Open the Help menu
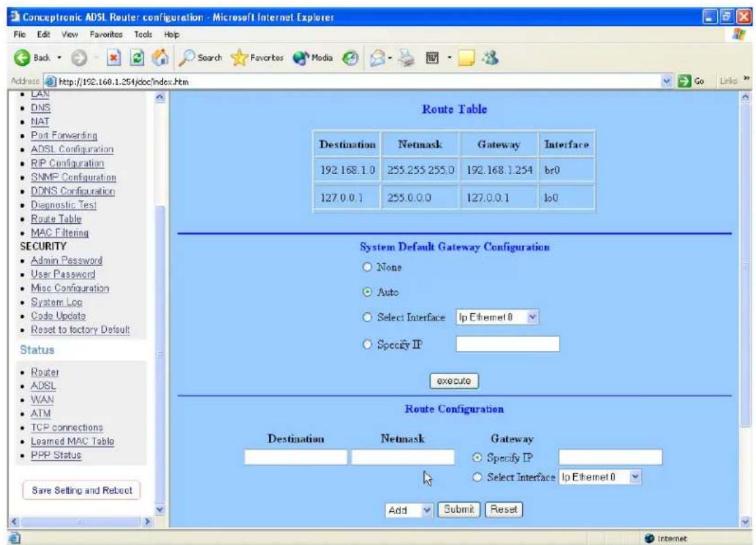This screenshot has height=545, width=756. click(171, 34)
